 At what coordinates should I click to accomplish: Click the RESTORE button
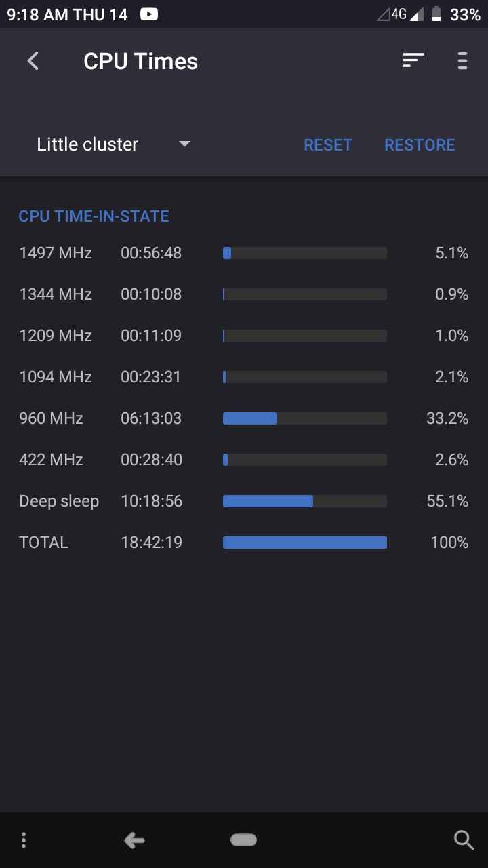tap(420, 145)
